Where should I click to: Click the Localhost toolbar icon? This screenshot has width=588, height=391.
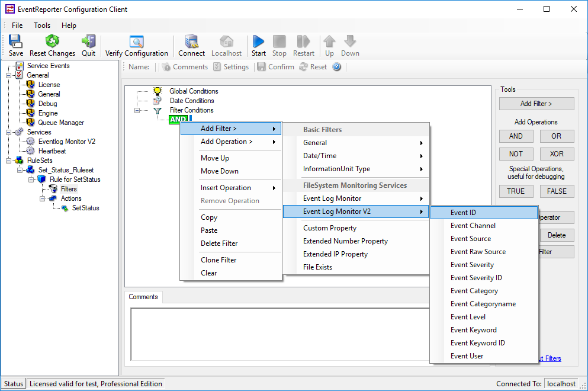pyautogui.click(x=226, y=41)
